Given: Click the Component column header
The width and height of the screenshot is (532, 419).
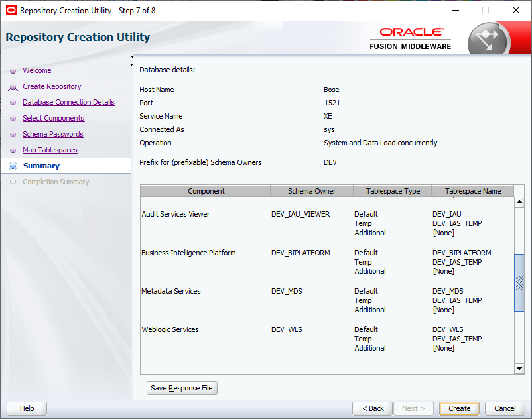Looking at the screenshot, I should [206, 191].
